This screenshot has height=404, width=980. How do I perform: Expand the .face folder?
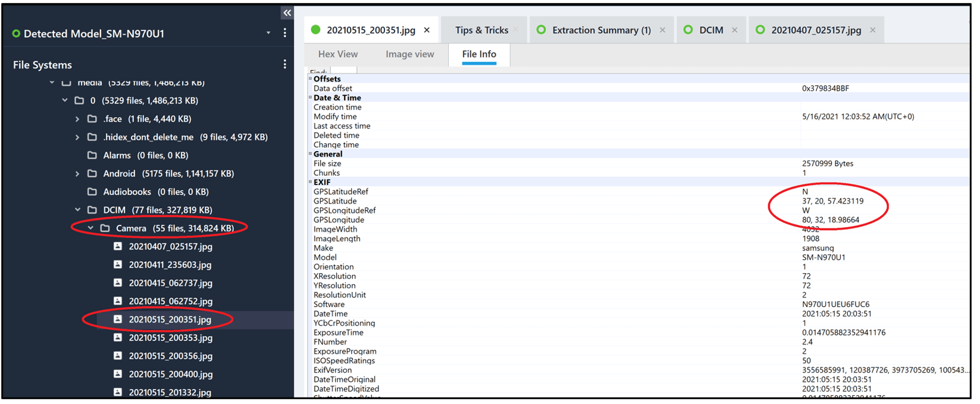[77, 119]
